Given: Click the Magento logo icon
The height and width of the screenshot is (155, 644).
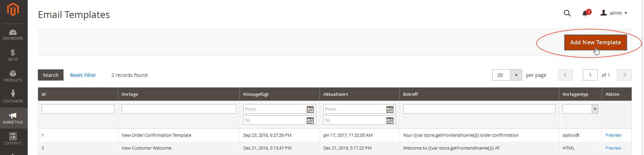Looking at the screenshot, I should pyautogui.click(x=13, y=9).
